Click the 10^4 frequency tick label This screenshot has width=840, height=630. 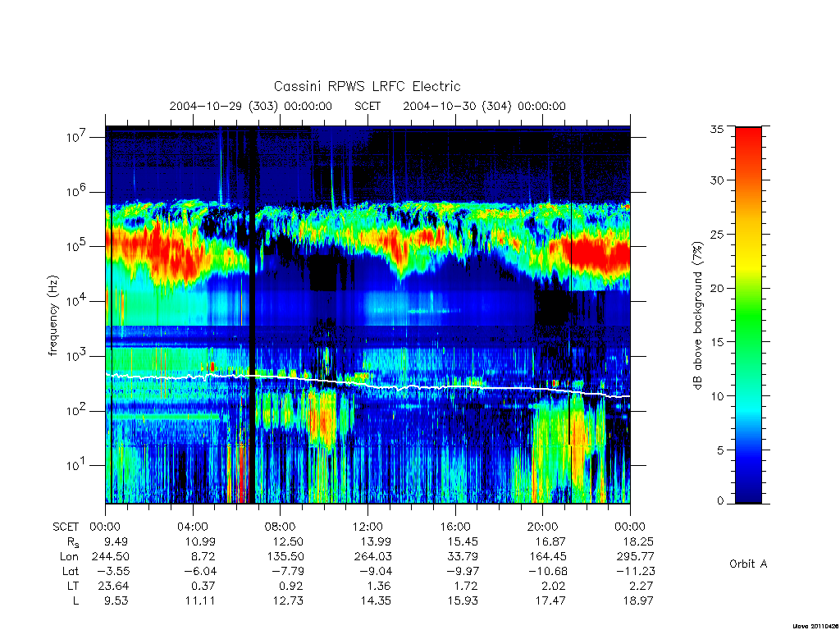77,300
